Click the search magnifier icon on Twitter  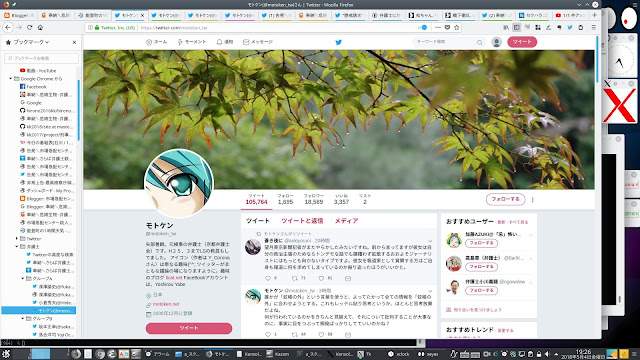pyautogui.click(x=480, y=42)
